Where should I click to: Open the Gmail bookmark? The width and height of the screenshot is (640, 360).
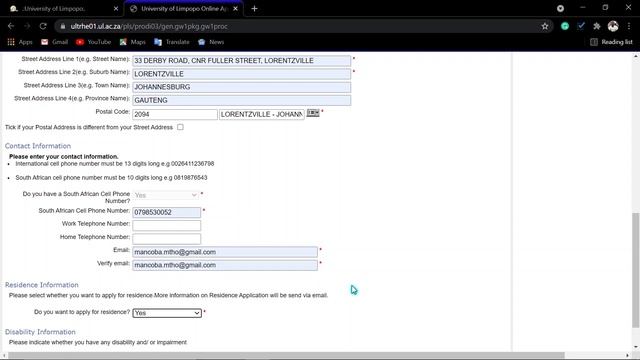click(x=54, y=42)
